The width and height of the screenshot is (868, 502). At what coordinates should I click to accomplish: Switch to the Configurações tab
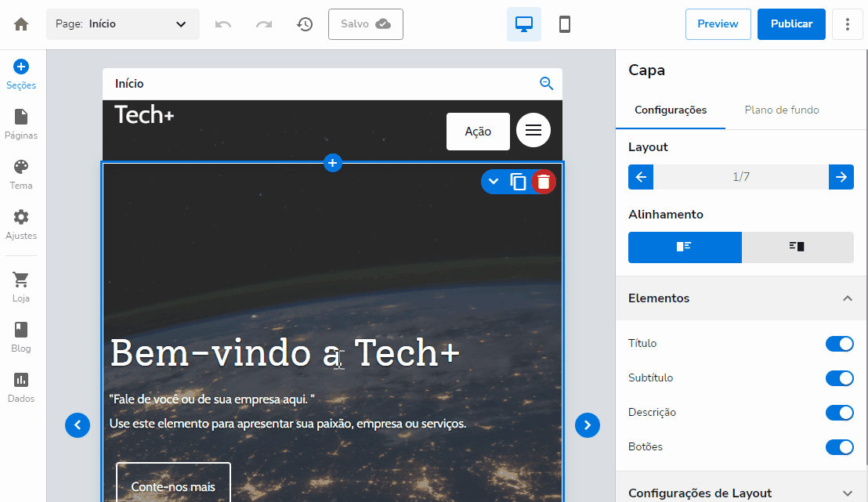(671, 110)
